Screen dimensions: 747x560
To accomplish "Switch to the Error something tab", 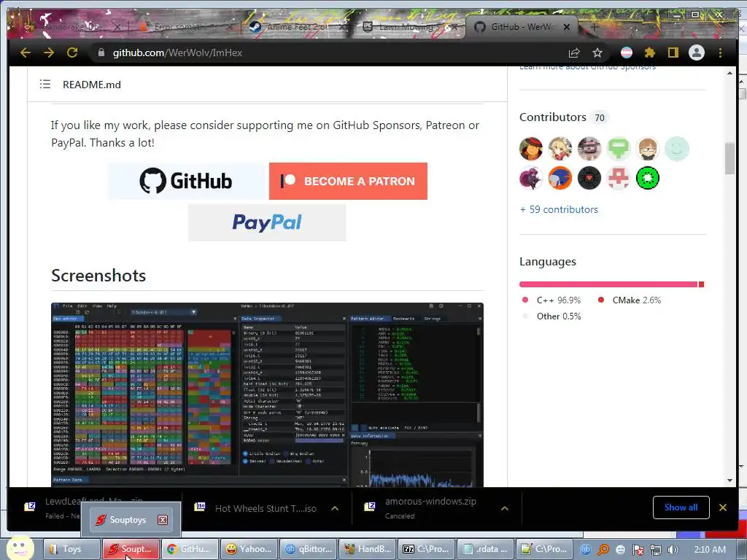I will pos(186,27).
